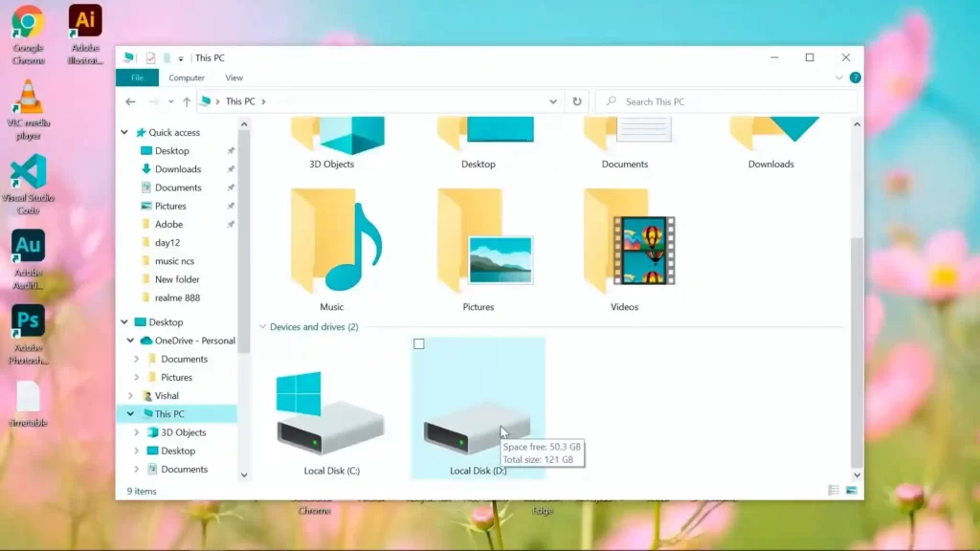Screen dimensions: 980x551
Task: Launch VLC media player desktop icon
Action: (28, 110)
